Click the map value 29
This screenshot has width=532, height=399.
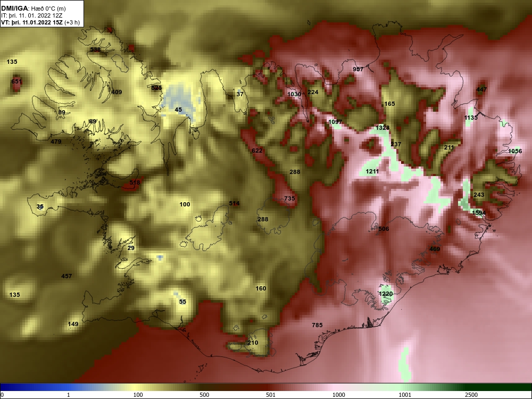coord(131,248)
